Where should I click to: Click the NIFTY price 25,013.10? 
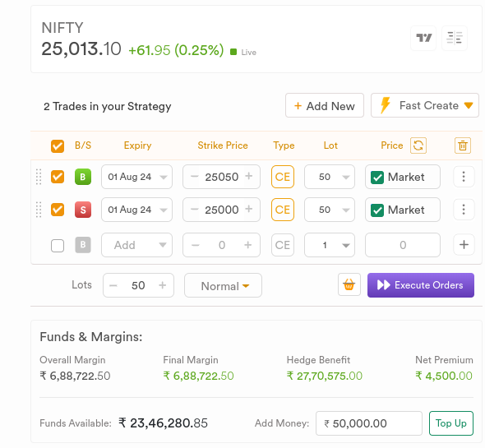[x=81, y=49]
